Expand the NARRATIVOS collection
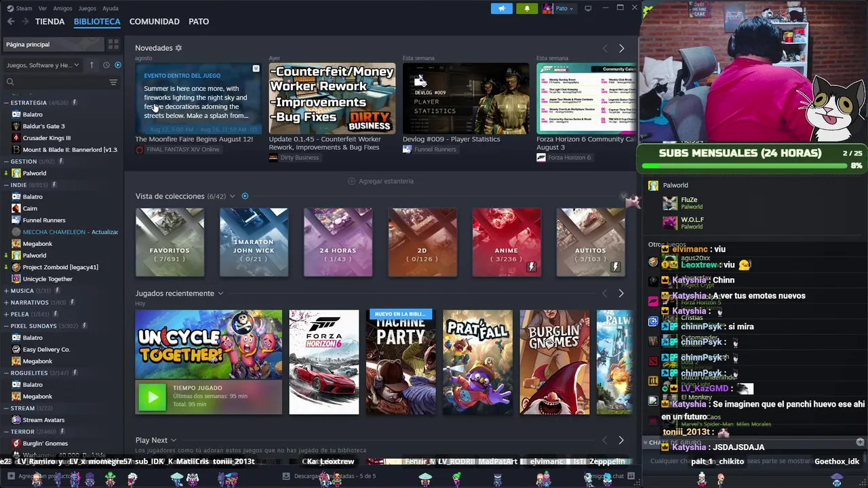The width and height of the screenshot is (868, 488). click(6, 302)
